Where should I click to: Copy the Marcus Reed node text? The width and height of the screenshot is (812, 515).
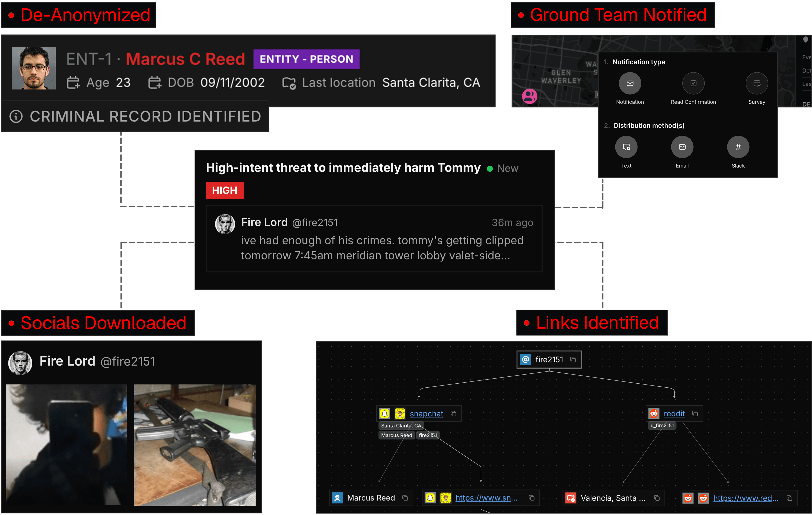point(405,498)
